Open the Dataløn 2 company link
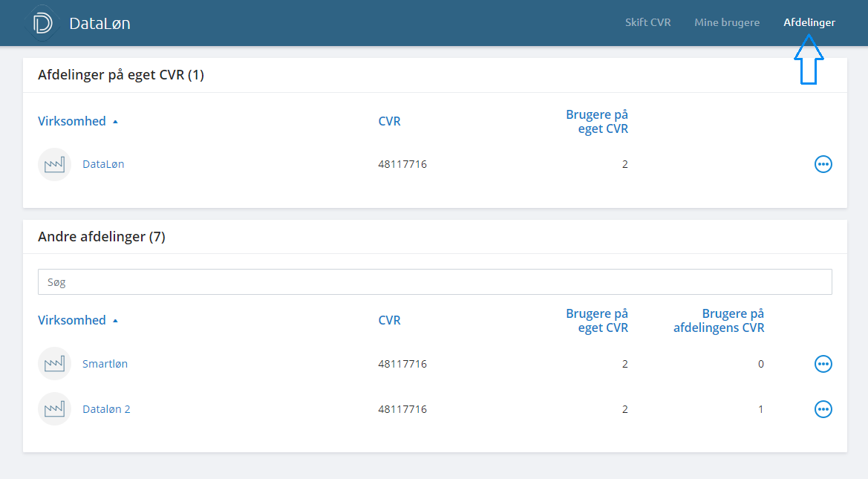Viewport: 868px width, 479px height. [x=106, y=409]
